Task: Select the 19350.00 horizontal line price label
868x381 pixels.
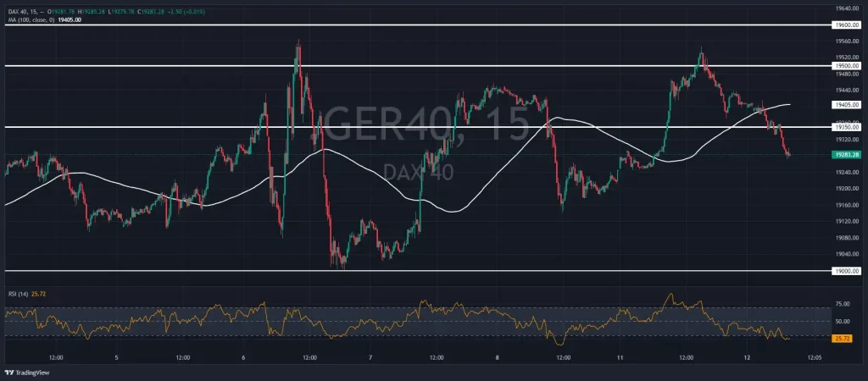Action: [848, 127]
